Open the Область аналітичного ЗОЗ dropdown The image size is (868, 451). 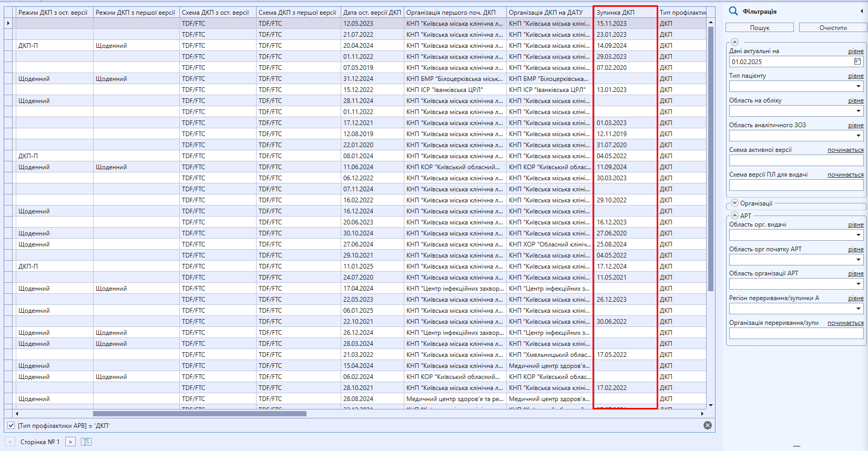point(859,136)
